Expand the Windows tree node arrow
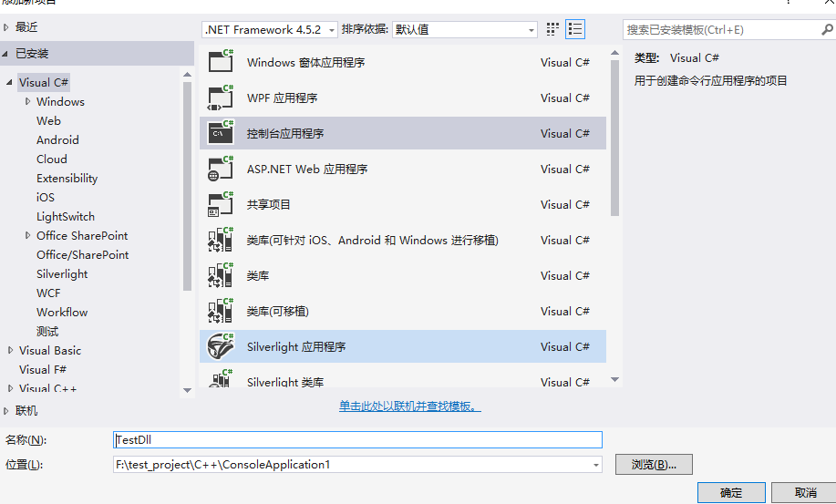The width and height of the screenshot is (836, 504). 27,101
